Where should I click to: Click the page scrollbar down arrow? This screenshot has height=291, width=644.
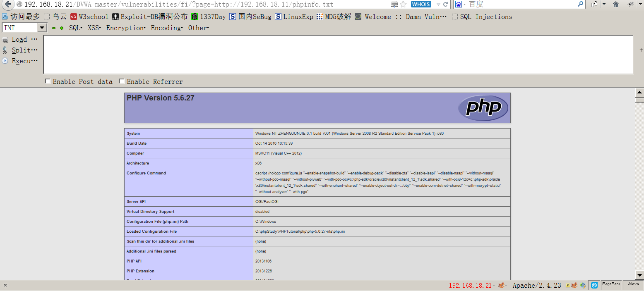coord(639,275)
